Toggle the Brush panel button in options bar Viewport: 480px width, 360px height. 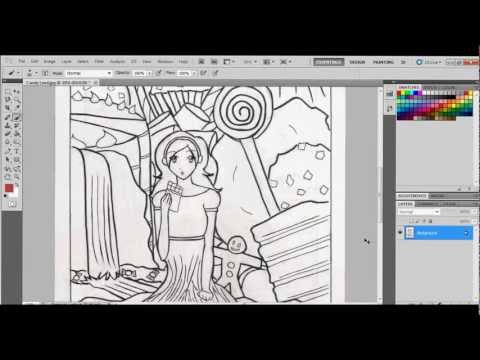[x=45, y=73]
